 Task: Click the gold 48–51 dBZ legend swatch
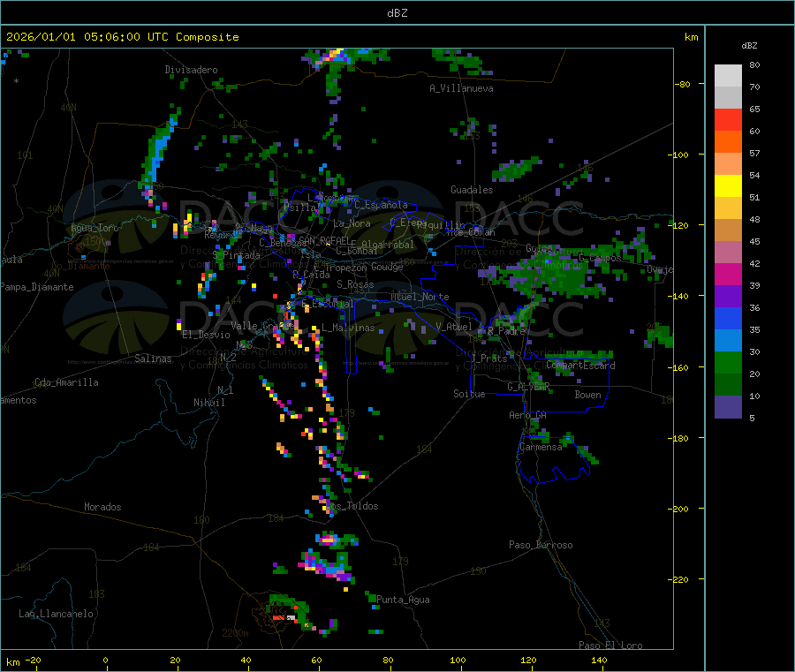click(x=728, y=208)
